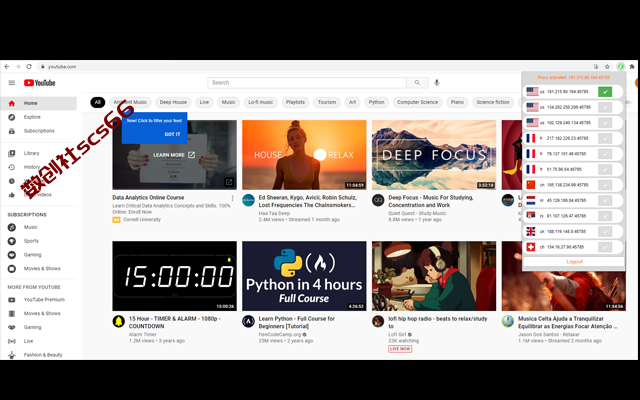Image resolution: width=640 pixels, height=400 pixels.
Task: Bookmark the page with the star icon
Action: pyautogui.click(x=607, y=67)
